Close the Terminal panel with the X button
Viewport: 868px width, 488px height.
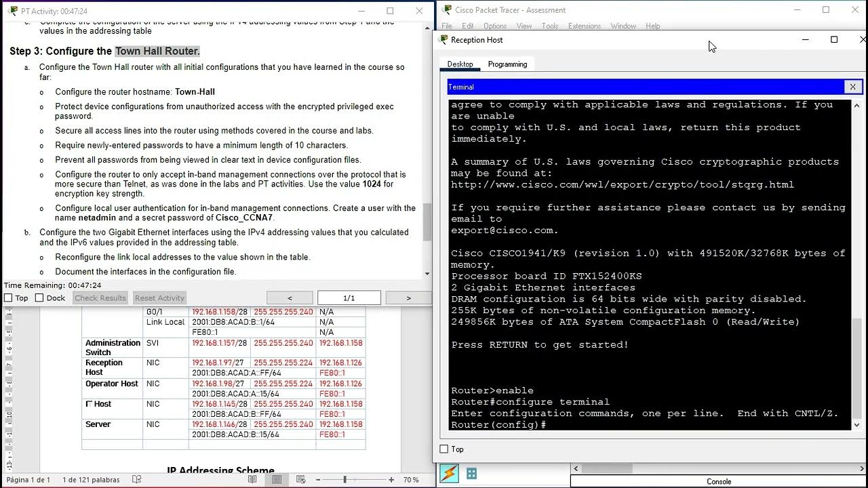pyautogui.click(x=852, y=87)
